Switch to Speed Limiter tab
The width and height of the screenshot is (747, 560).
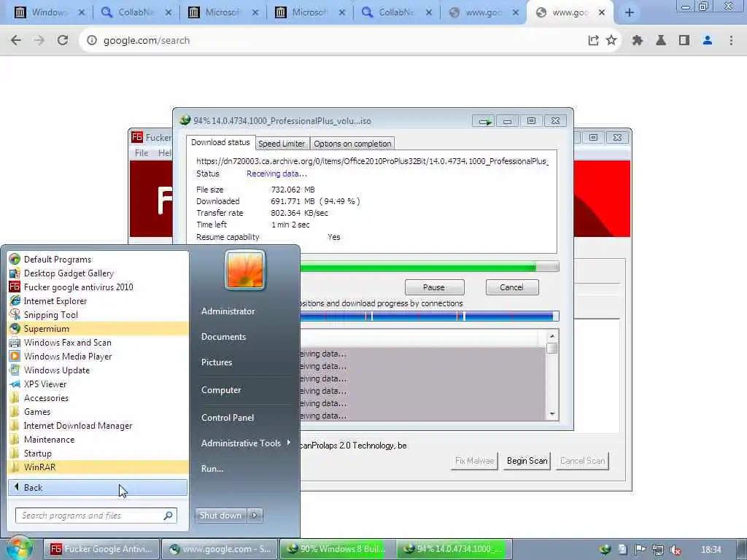coord(282,144)
